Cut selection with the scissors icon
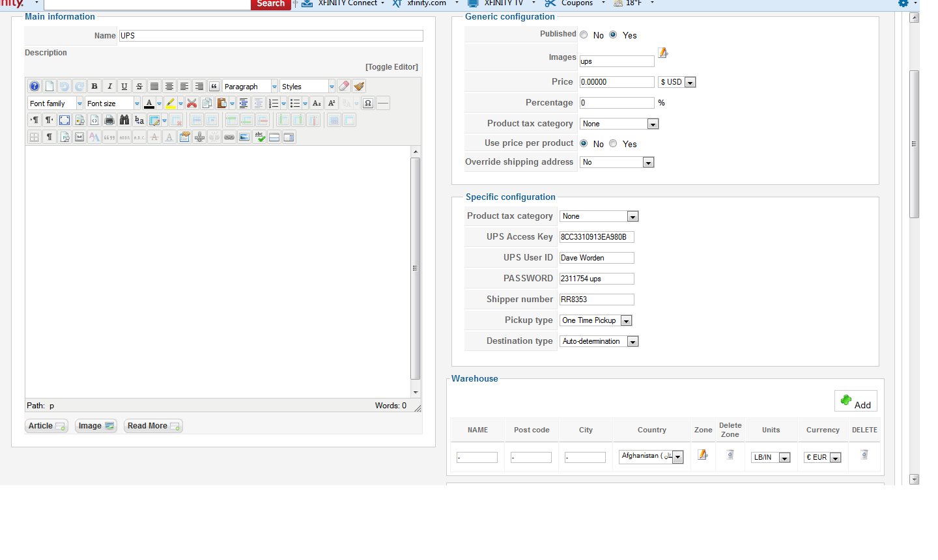Image resolution: width=938 pixels, height=560 pixels. tap(192, 103)
